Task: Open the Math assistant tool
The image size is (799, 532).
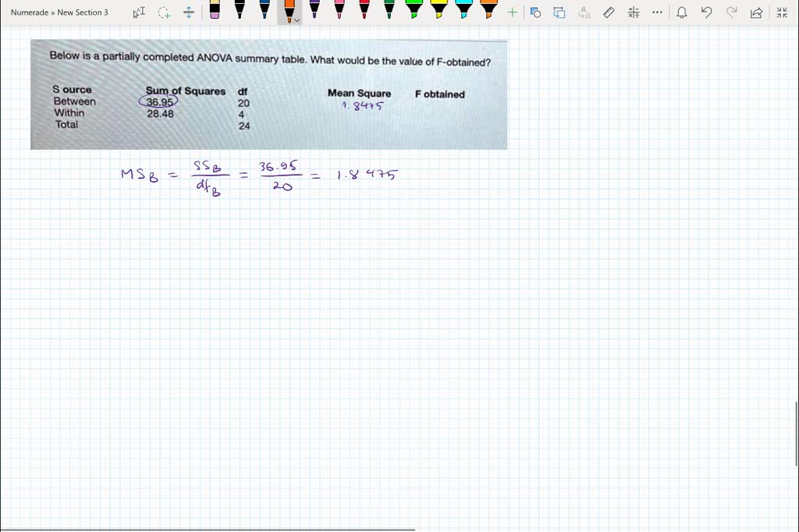Action: tap(634, 12)
